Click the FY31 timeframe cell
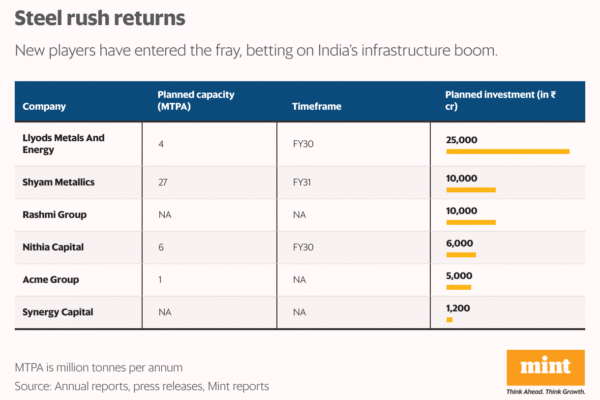The height and width of the screenshot is (400, 600). point(302,182)
